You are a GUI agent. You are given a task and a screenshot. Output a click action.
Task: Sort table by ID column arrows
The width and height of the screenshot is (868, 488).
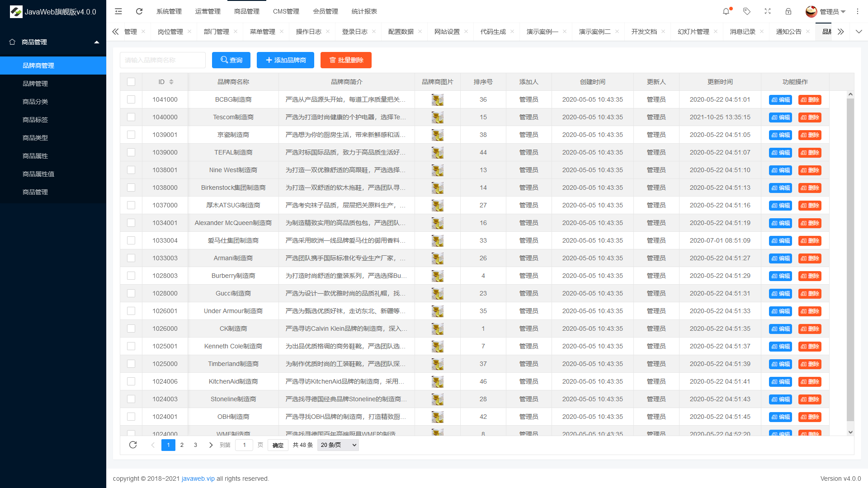coord(171,82)
